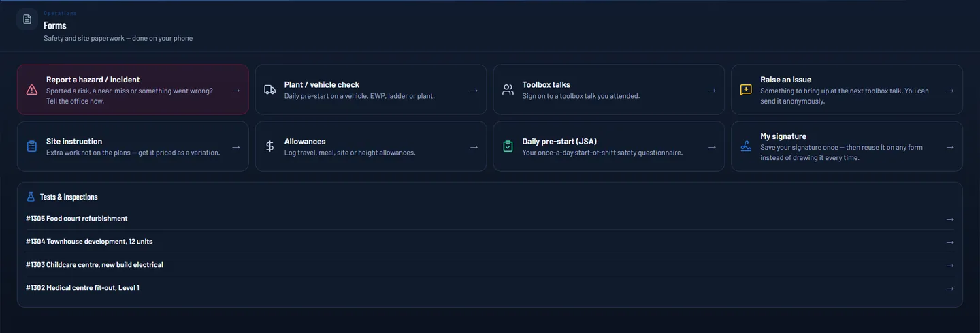The height and width of the screenshot is (333, 980).
Task: Click the people icon beside Toolbox talks
Action: click(x=508, y=90)
